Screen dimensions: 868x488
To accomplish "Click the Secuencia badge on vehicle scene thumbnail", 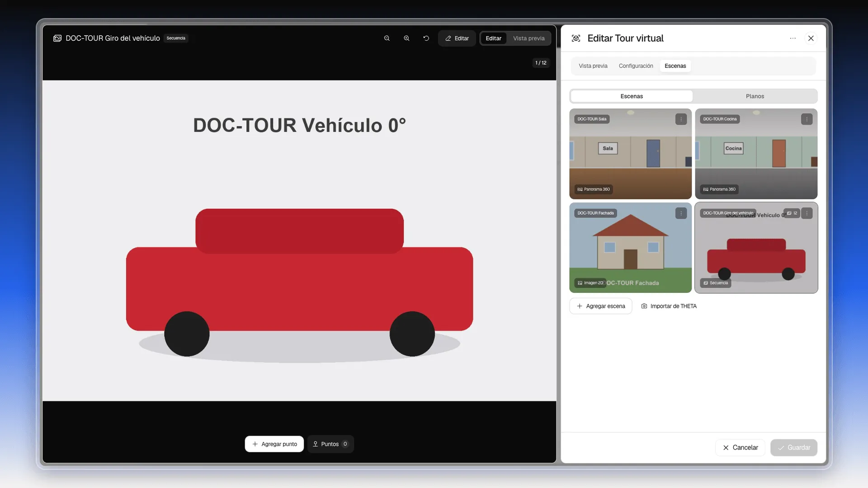I will point(716,283).
